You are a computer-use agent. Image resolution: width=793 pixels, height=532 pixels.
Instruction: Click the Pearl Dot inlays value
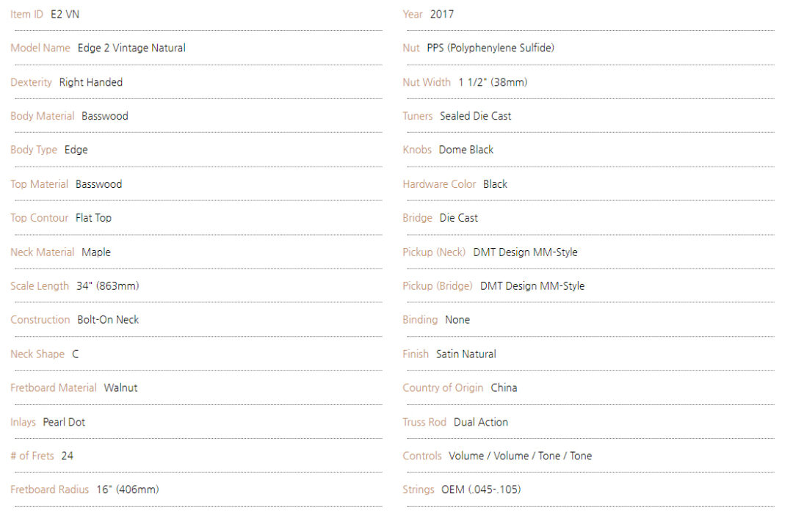tap(64, 422)
